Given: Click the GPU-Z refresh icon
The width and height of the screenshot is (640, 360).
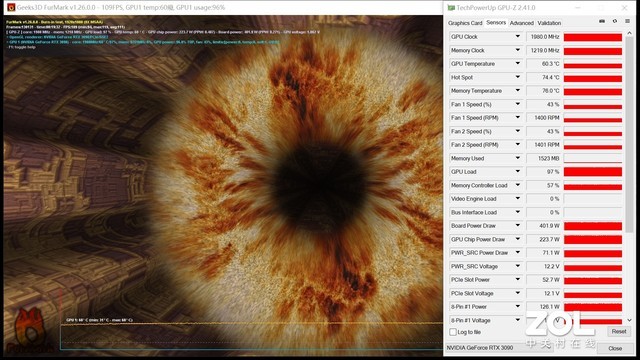Looking at the screenshot, I should (615, 22).
